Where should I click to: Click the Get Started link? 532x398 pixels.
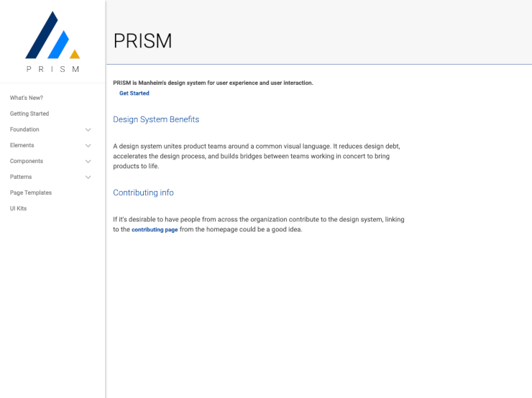134,93
